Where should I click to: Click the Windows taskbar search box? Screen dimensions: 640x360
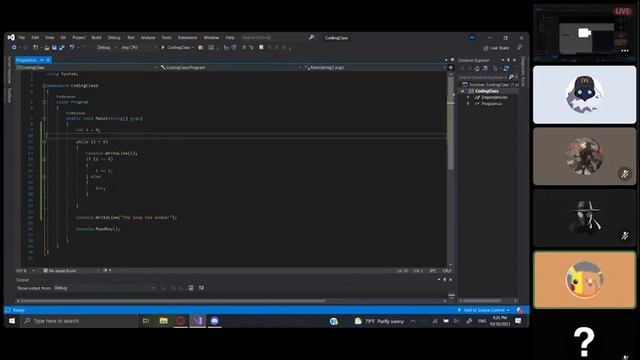79,321
